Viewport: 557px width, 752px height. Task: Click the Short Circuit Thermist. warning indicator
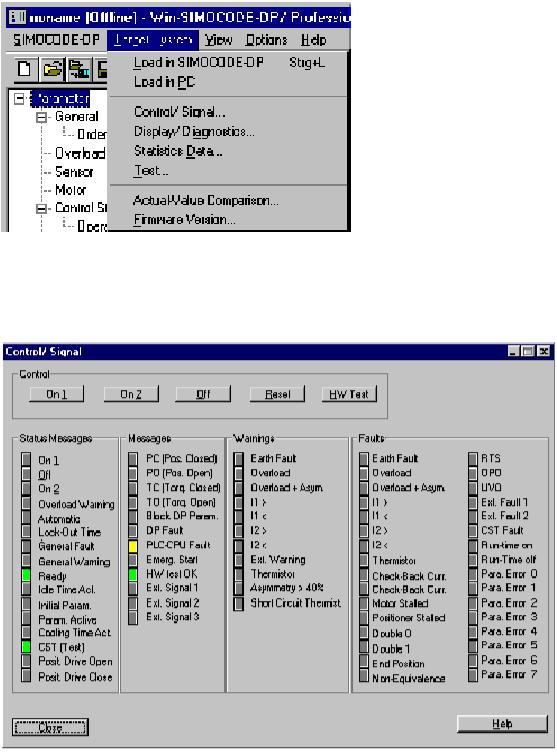238,603
